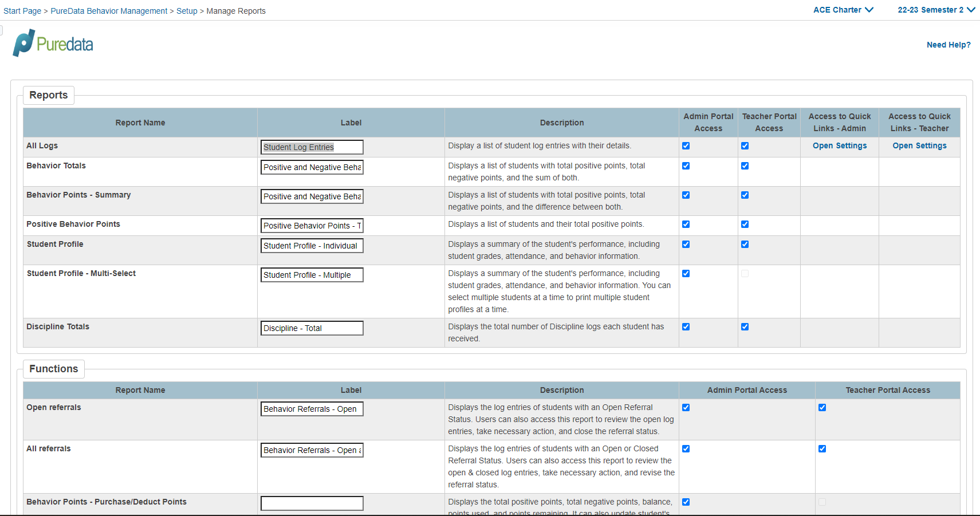Open Setup from the breadcrumb trail
Viewport: 980px width, 516px height.
187,10
